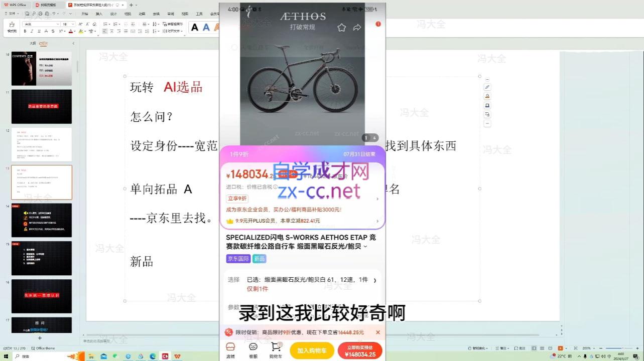644x361 pixels.
Task: Tap the favorite star icon on product page
Action: [341, 28]
